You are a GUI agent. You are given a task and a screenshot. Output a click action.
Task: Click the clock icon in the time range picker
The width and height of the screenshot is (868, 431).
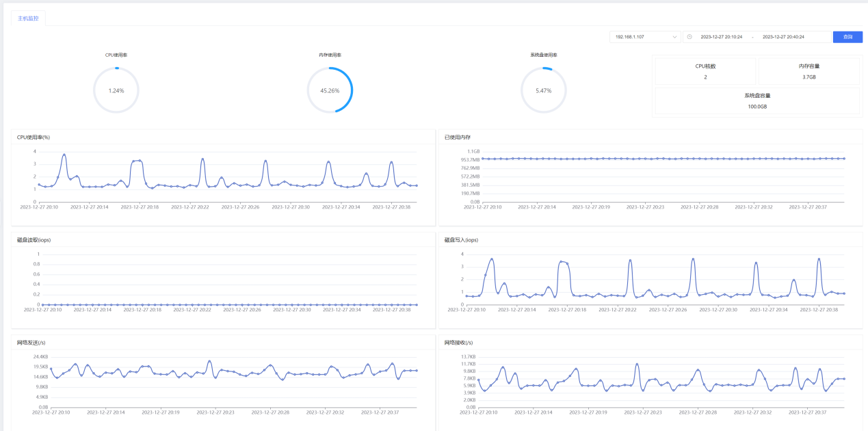[689, 37]
